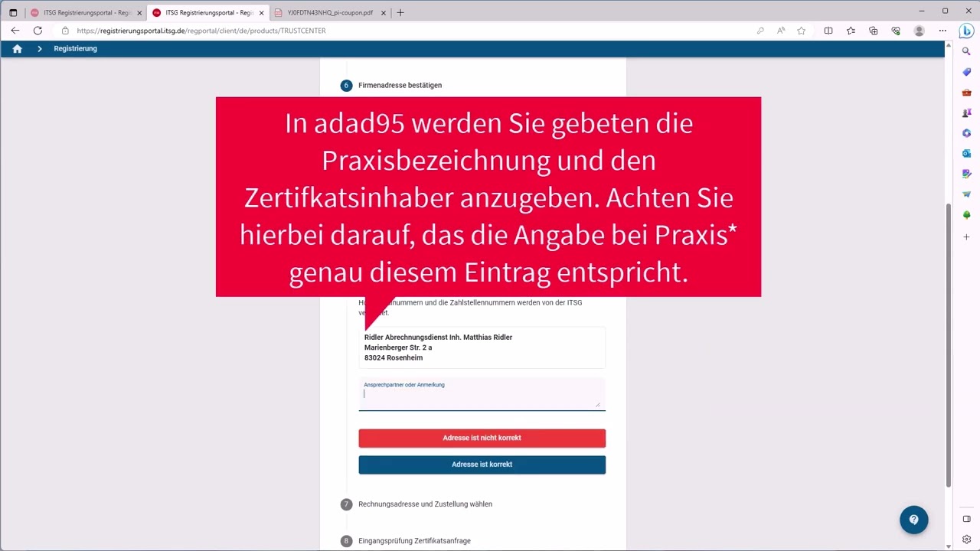
Task: Activate the split screen toolbar icon
Action: click(x=828, y=31)
